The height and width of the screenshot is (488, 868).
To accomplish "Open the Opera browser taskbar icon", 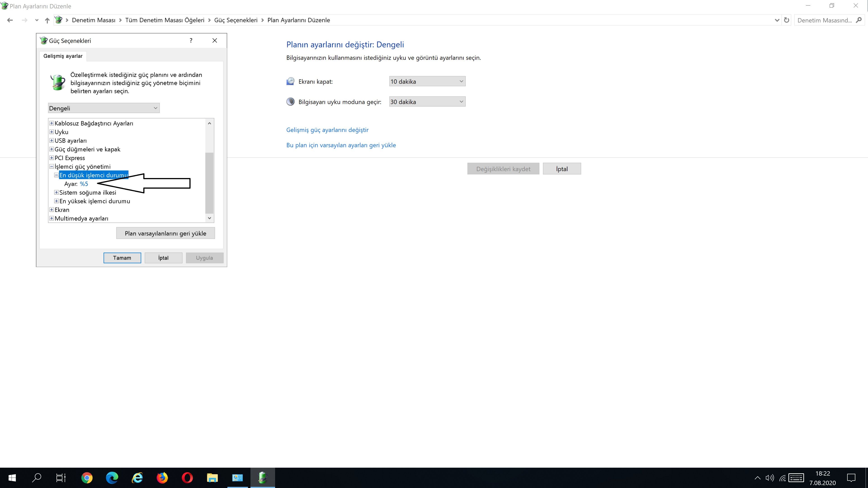I will [187, 478].
